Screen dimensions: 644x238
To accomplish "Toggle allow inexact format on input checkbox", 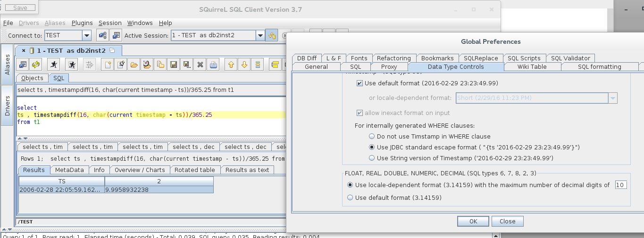I will 360,113.
